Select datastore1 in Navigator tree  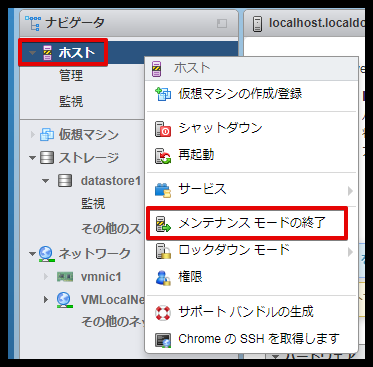coord(111,181)
